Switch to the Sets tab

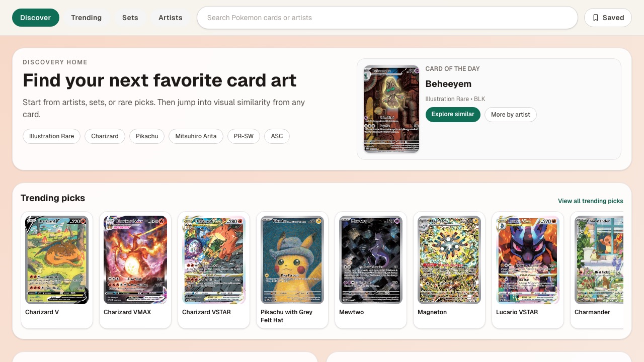130,18
